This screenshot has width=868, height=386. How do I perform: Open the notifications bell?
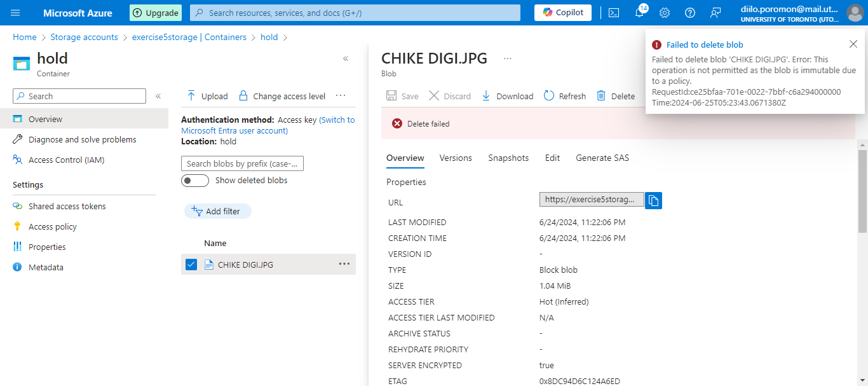[x=639, y=13]
